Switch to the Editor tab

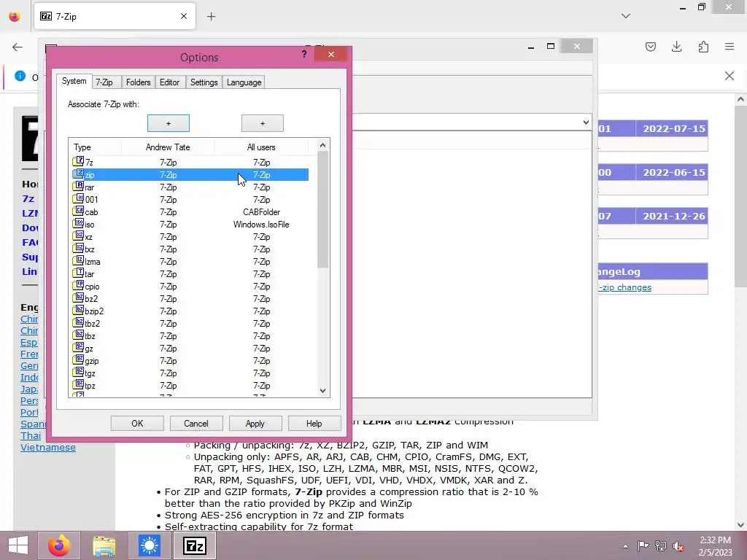pos(169,82)
